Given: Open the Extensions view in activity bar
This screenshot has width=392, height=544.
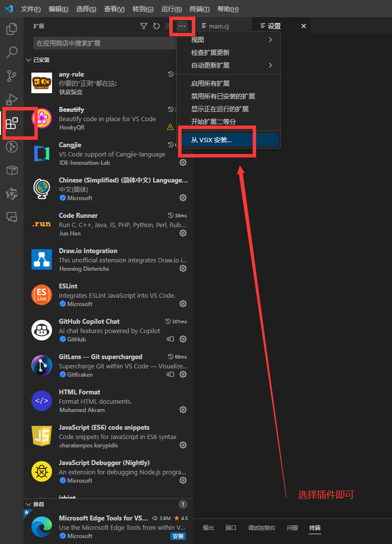Looking at the screenshot, I should pyautogui.click(x=12, y=123).
